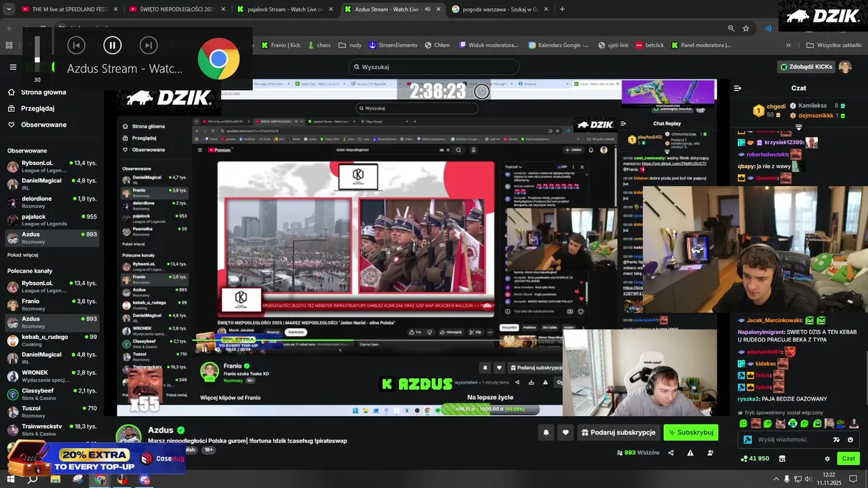Screen dimensions: 868x488
Task: Open StreamElements bookmark
Action: click(393, 45)
